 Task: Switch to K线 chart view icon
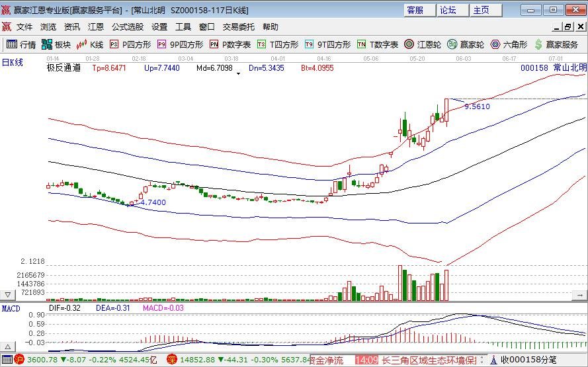point(90,44)
